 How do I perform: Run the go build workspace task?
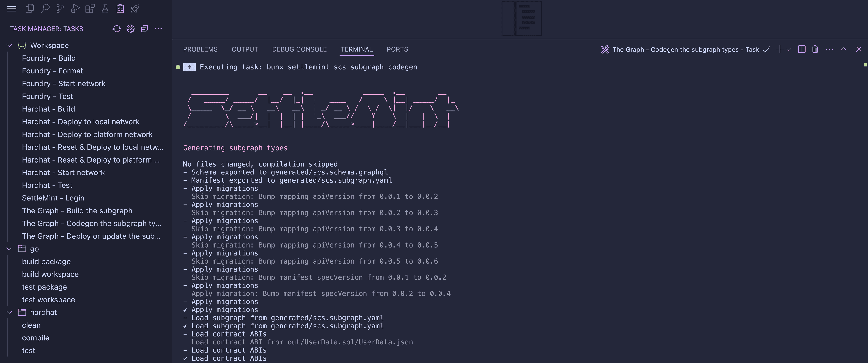click(x=50, y=274)
